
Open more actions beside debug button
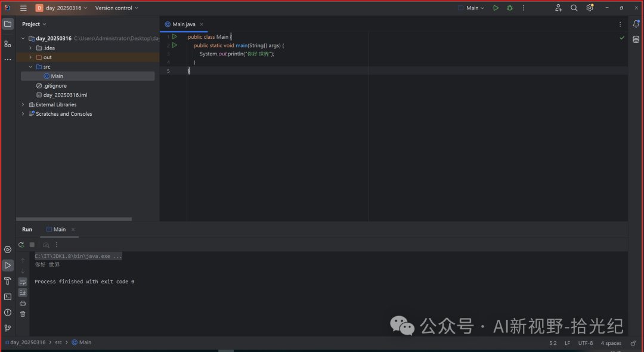pos(524,8)
